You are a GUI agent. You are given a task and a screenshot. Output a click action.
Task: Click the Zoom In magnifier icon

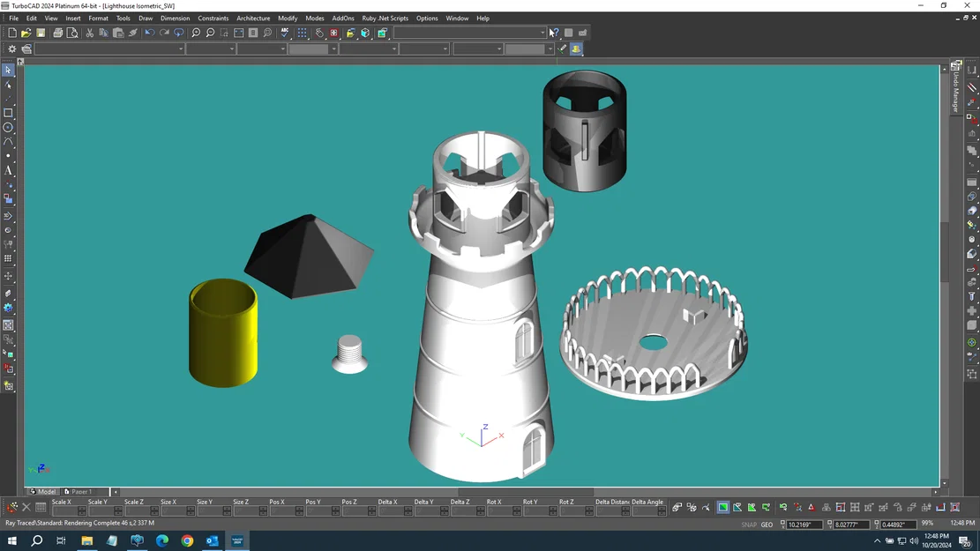tap(196, 33)
